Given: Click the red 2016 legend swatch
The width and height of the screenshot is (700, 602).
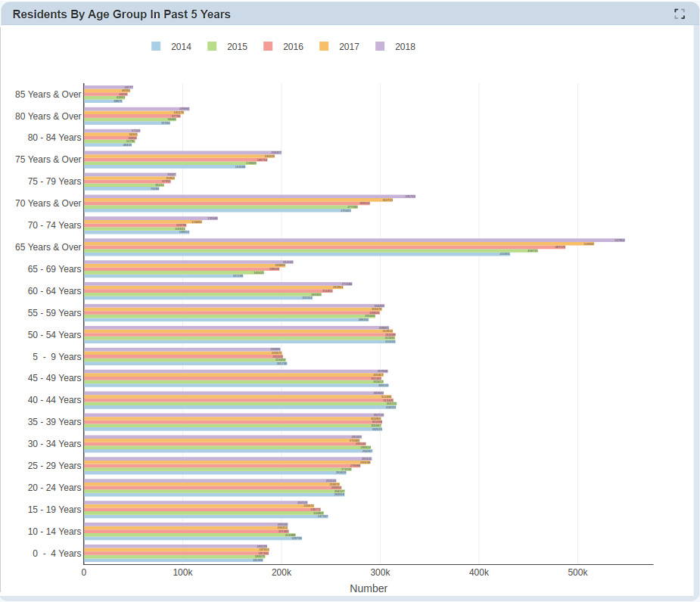Looking at the screenshot, I should (268, 46).
